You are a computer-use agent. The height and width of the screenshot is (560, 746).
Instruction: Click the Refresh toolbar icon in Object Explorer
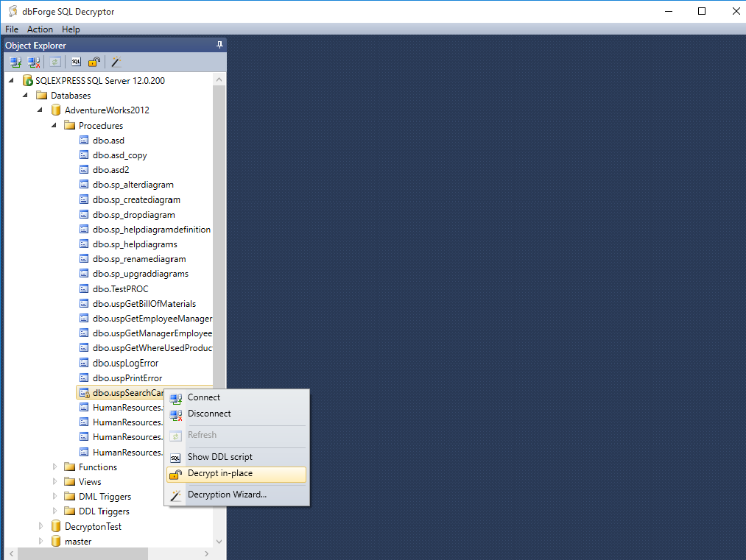pos(55,62)
